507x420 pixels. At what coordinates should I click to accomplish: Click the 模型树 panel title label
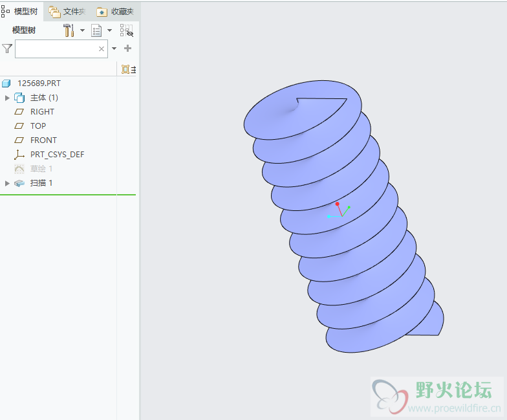[23, 31]
